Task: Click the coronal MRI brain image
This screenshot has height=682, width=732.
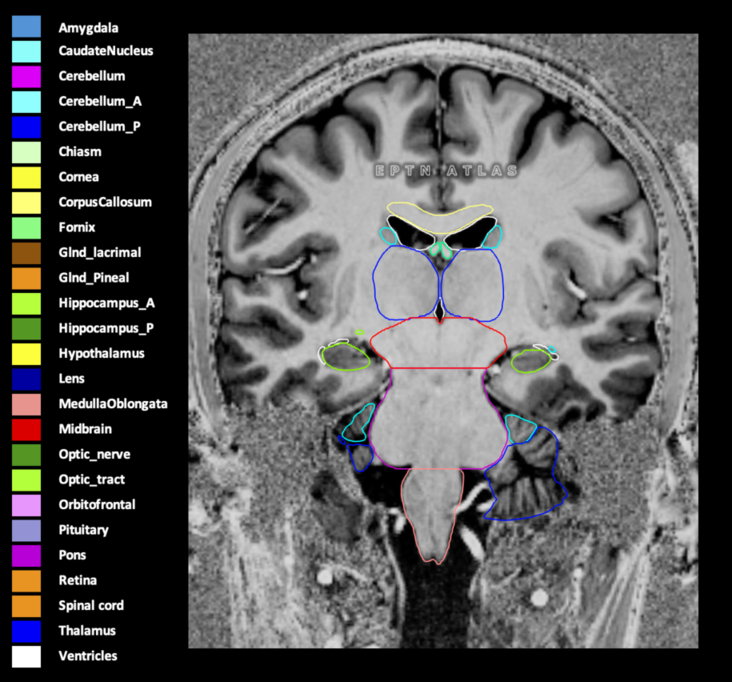Action: (x=443, y=341)
